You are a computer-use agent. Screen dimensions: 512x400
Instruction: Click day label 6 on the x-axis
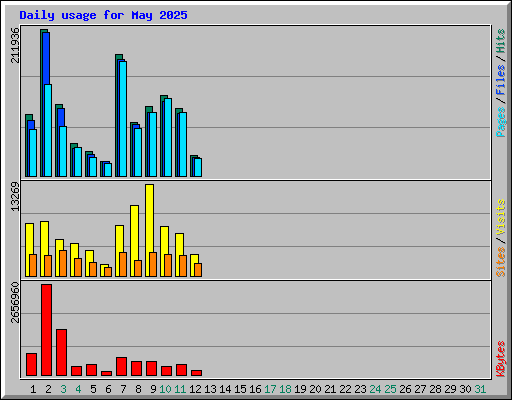(x=108, y=389)
